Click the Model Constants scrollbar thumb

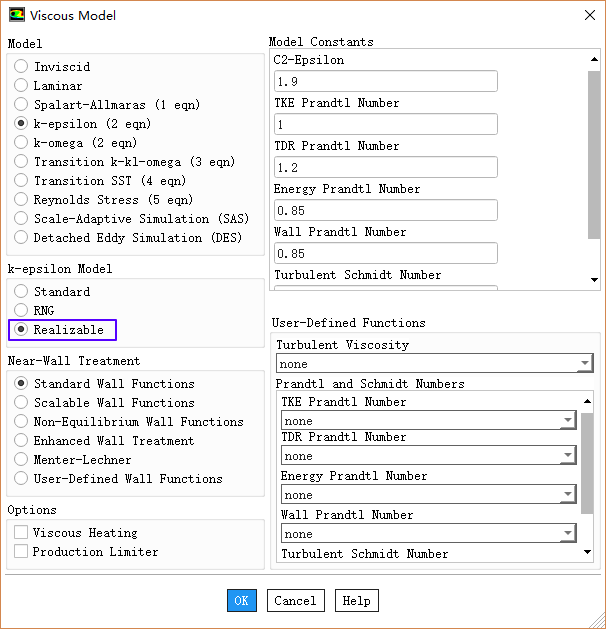[594, 155]
